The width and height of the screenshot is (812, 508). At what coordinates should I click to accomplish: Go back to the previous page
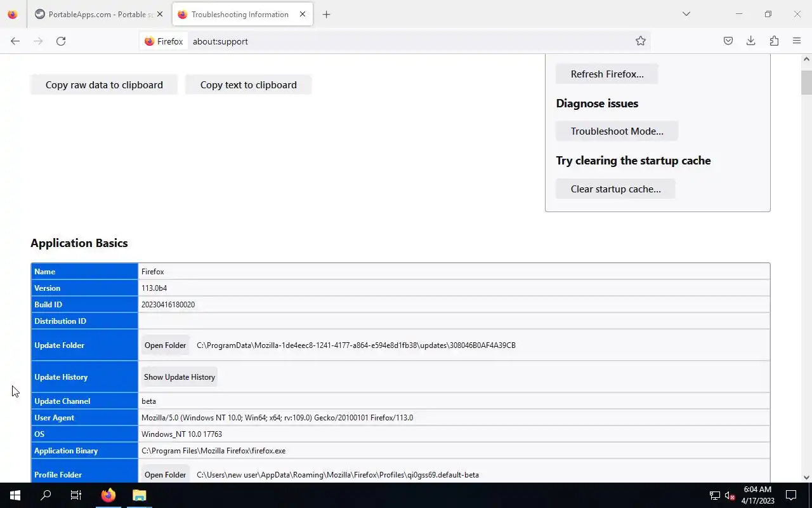coord(15,41)
